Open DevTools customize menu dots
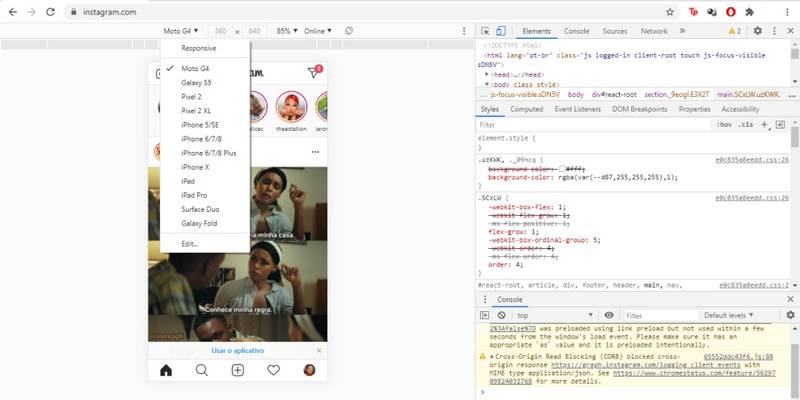The image size is (800, 400). 774,31
